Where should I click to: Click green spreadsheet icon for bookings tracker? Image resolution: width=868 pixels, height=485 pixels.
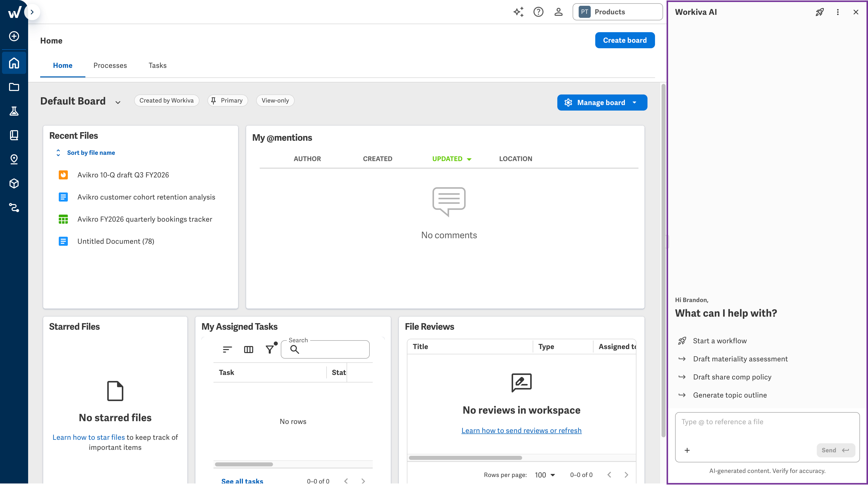(x=63, y=219)
